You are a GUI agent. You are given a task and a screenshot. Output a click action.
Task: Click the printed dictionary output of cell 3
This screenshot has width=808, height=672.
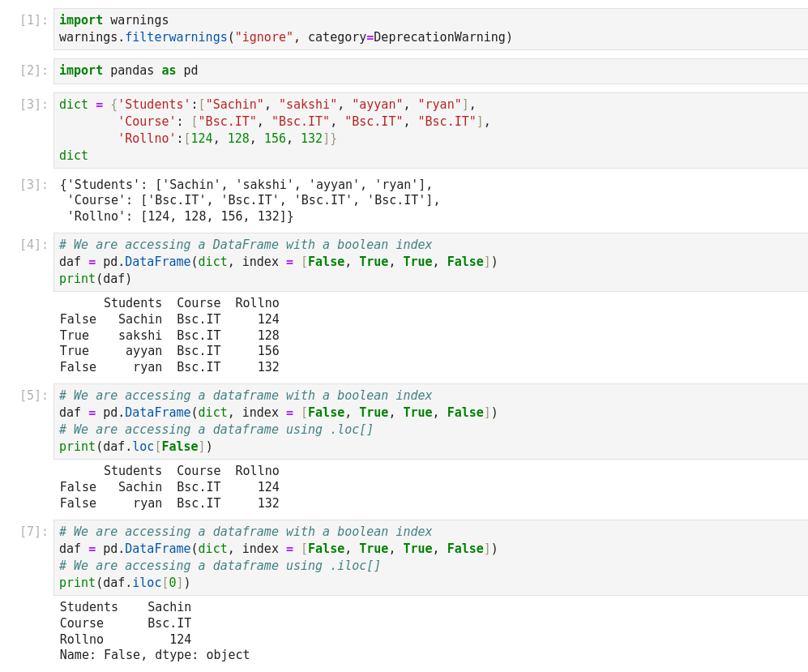250,200
